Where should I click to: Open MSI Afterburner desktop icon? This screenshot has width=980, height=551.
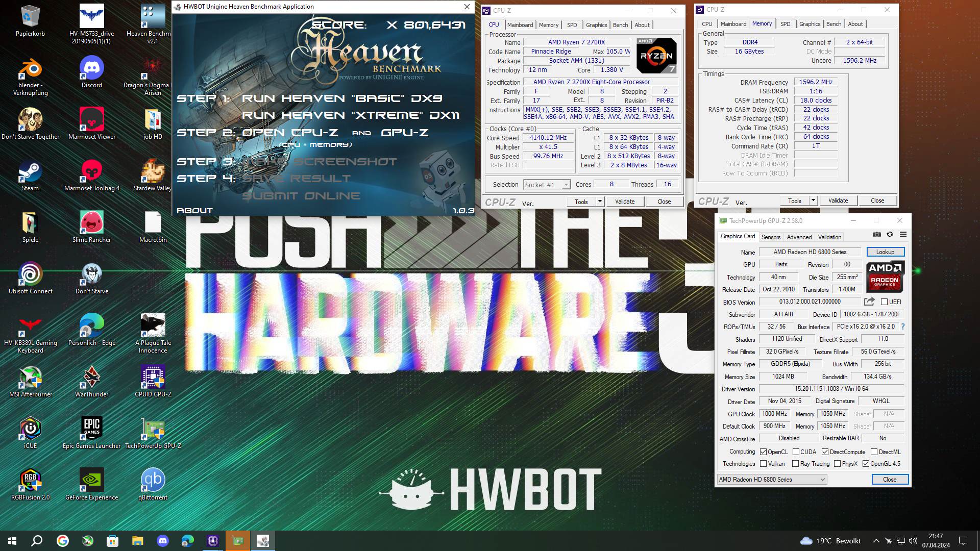pos(30,381)
